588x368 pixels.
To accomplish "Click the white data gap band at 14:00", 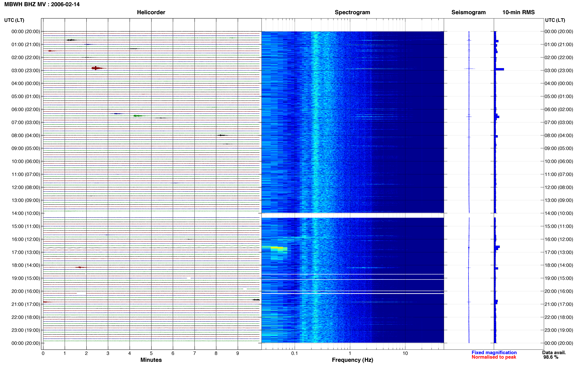I will pos(353,215).
